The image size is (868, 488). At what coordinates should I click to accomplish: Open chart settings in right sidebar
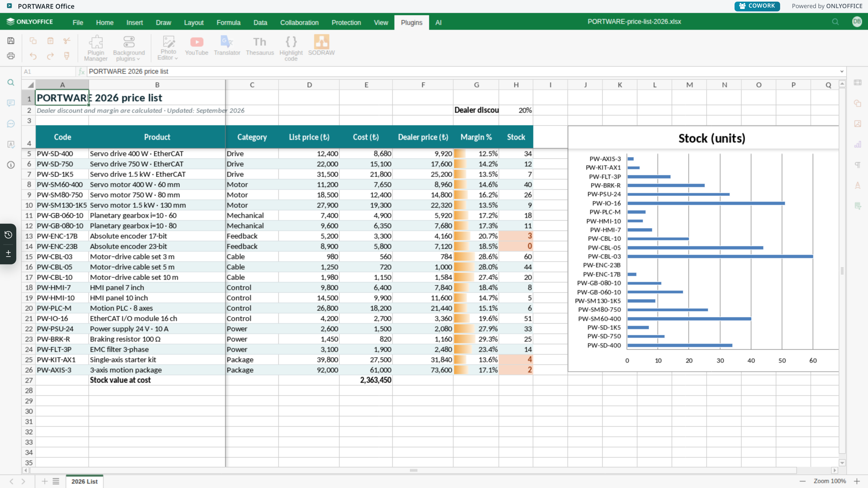coord(857,144)
